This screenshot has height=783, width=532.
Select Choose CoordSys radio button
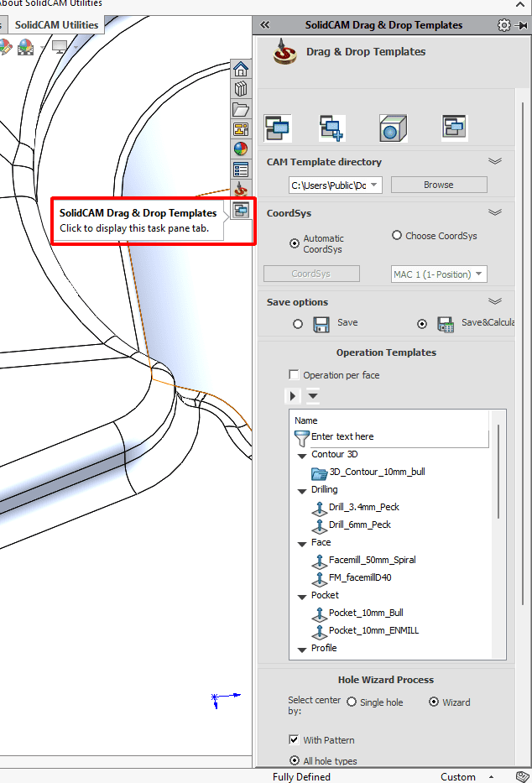click(397, 235)
